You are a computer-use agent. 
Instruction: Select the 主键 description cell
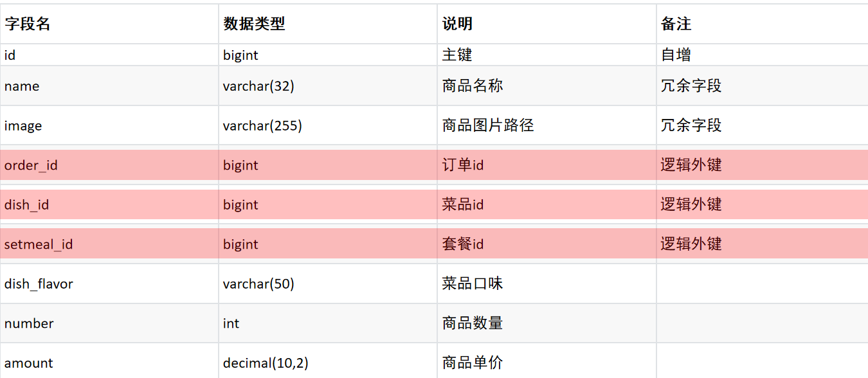pyautogui.click(x=547, y=55)
